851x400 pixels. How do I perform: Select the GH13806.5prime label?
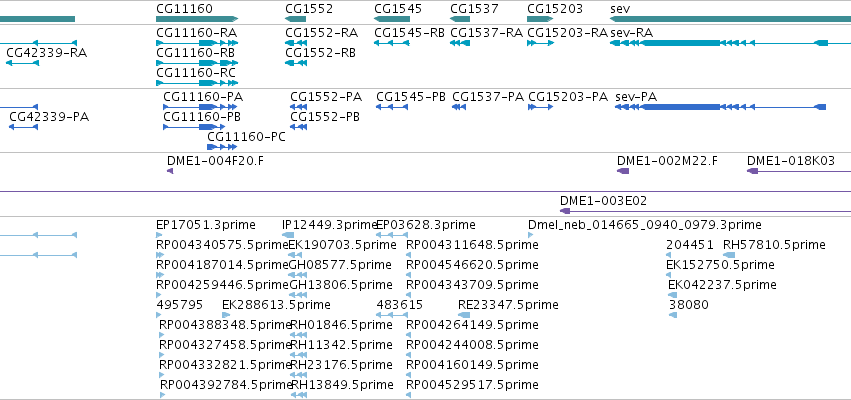(x=340, y=285)
